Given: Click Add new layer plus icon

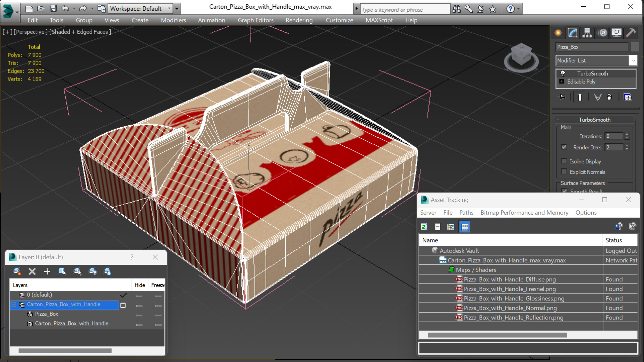Looking at the screenshot, I should coord(47,271).
